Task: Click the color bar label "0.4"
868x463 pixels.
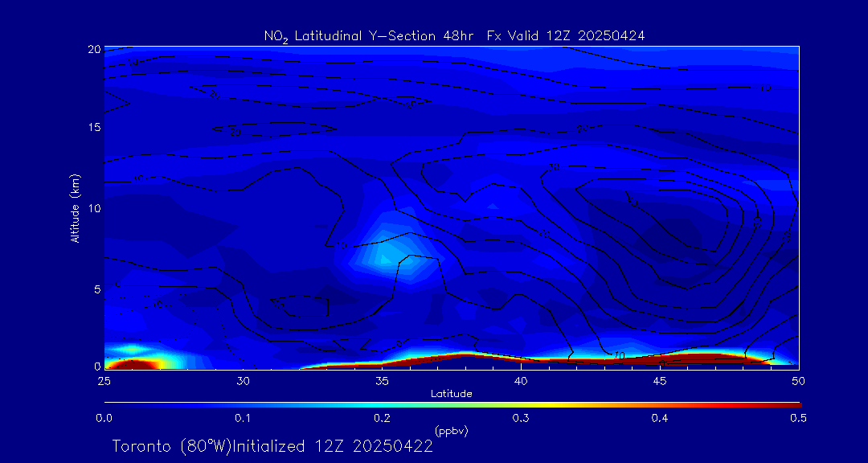Action: coord(660,418)
